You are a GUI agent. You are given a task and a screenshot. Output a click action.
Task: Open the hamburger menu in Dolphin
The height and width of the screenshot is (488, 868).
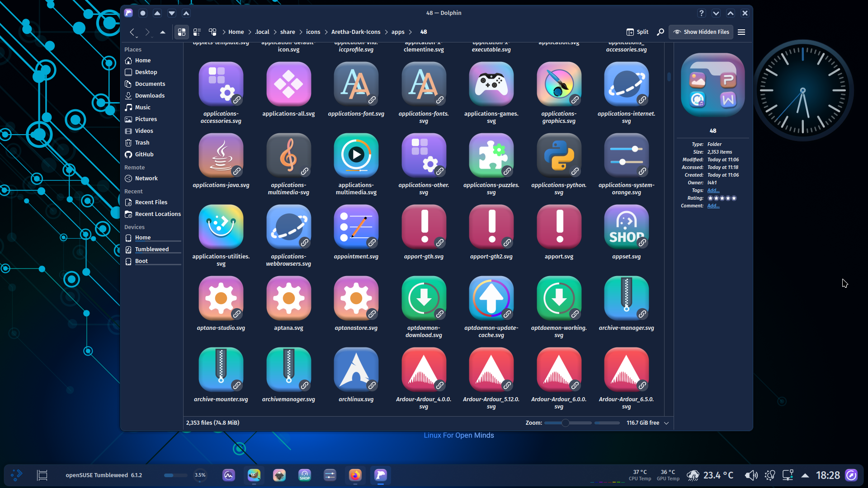click(x=741, y=32)
